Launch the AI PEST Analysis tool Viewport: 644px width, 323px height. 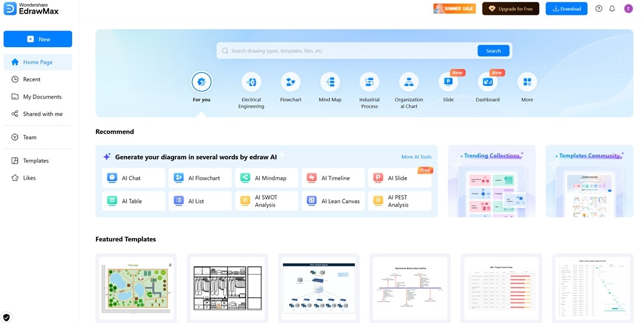tap(400, 201)
